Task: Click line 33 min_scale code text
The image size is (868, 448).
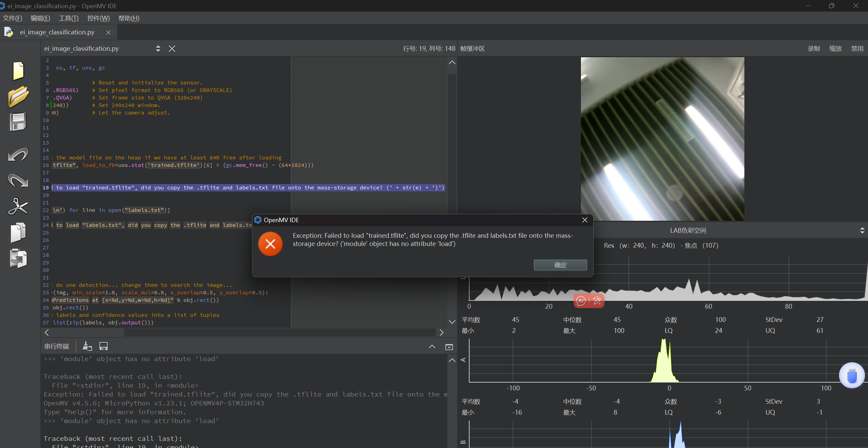Action: 160,293
